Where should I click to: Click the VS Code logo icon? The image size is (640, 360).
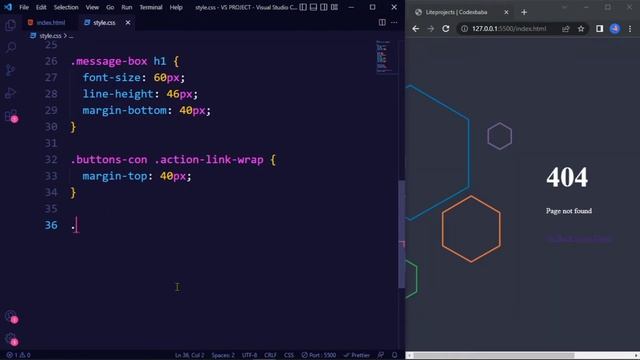coord(8,7)
